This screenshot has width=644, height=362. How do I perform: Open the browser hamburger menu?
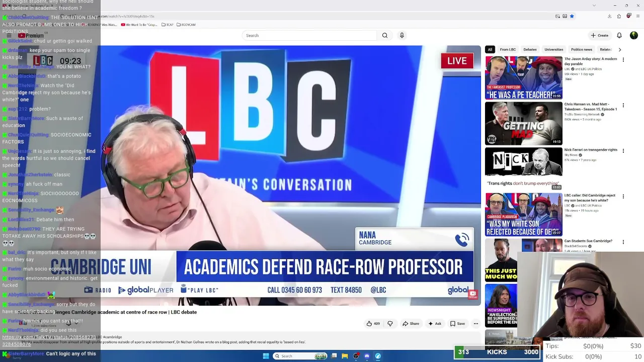click(x=637, y=16)
